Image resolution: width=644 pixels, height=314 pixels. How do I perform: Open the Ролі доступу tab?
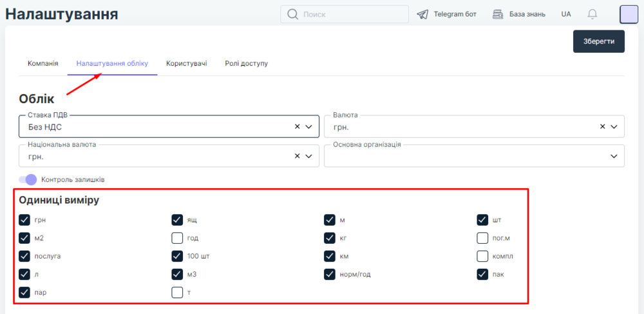pos(246,63)
